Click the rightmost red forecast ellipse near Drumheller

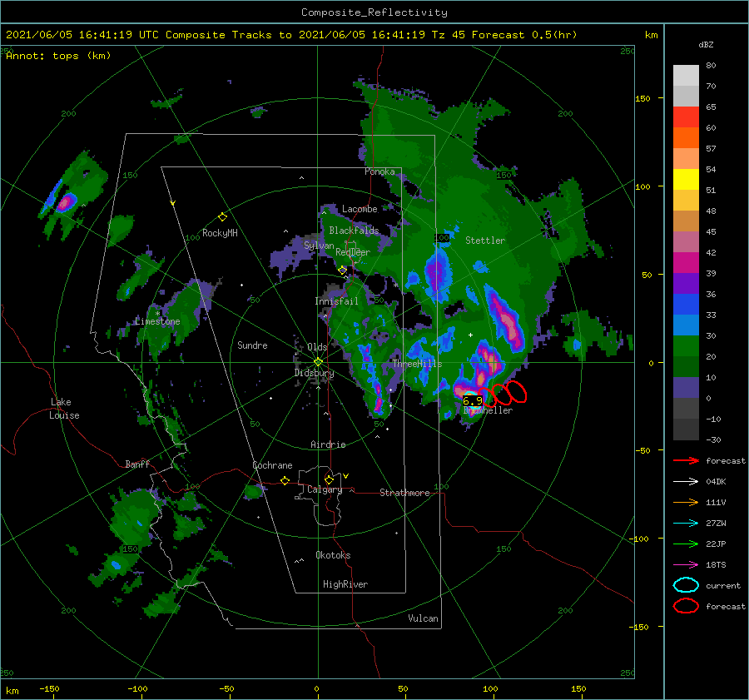[516, 392]
